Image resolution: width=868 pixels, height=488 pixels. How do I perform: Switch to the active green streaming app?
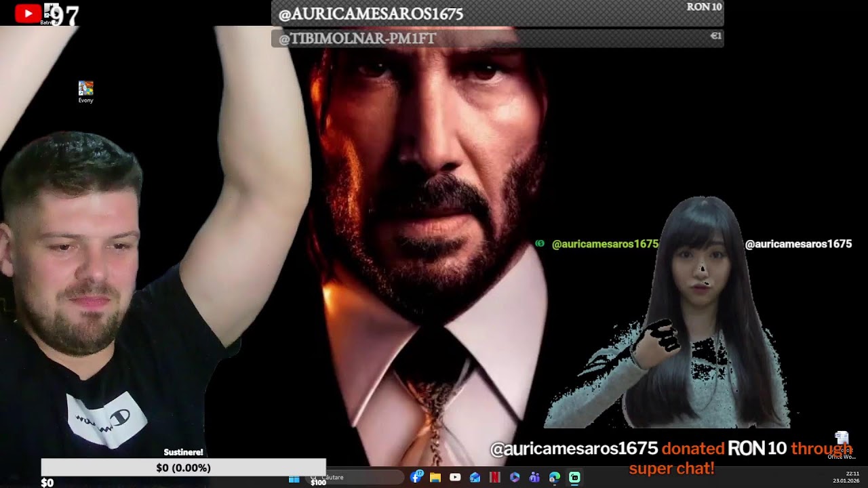coord(574,478)
